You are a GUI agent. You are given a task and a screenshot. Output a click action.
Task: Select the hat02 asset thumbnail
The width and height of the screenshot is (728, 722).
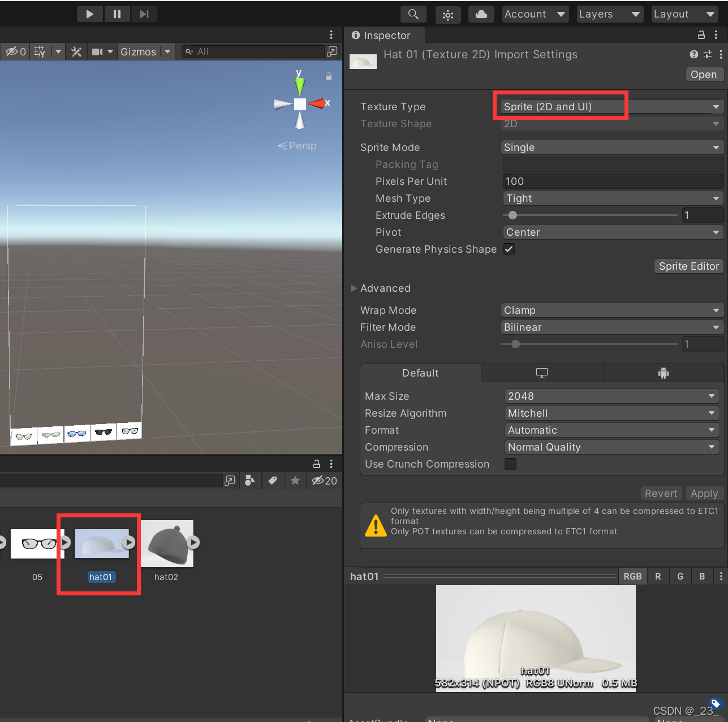pyautogui.click(x=167, y=543)
